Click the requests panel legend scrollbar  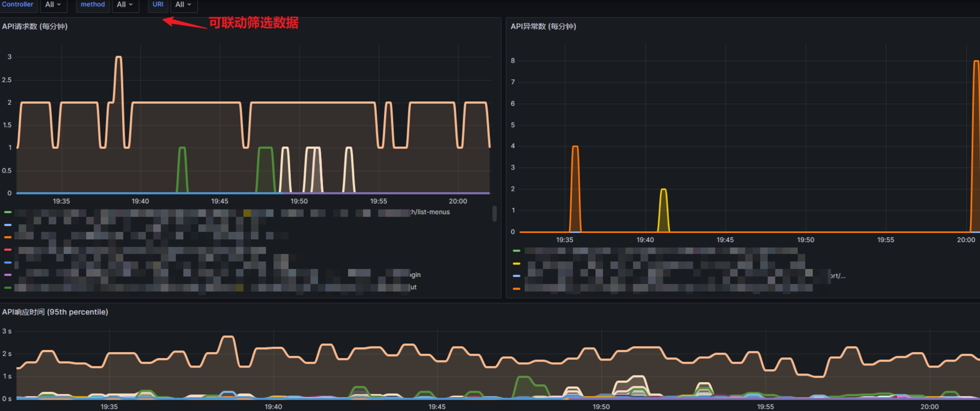point(494,213)
